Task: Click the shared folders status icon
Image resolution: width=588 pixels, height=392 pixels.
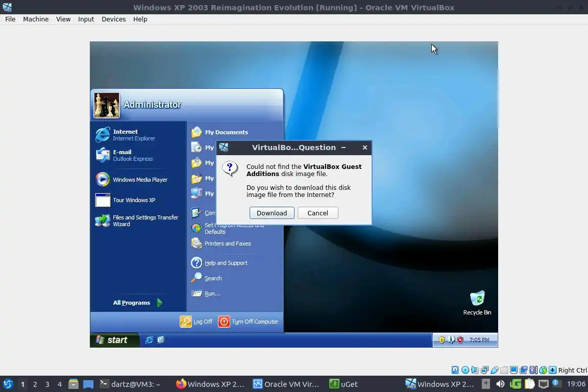Action: click(x=504, y=370)
